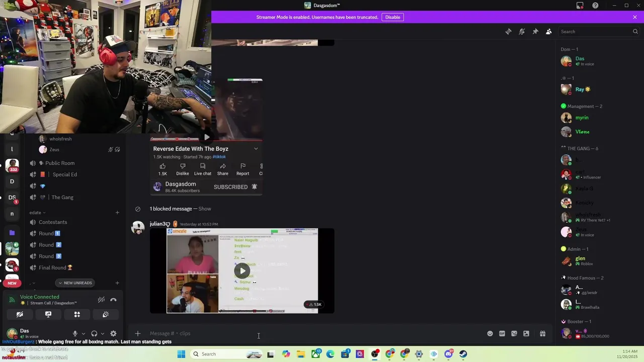Screen dimensions: 644x362
Task: Open the purple folder server icon
Action: pyautogui.click(x=12, y=233)
